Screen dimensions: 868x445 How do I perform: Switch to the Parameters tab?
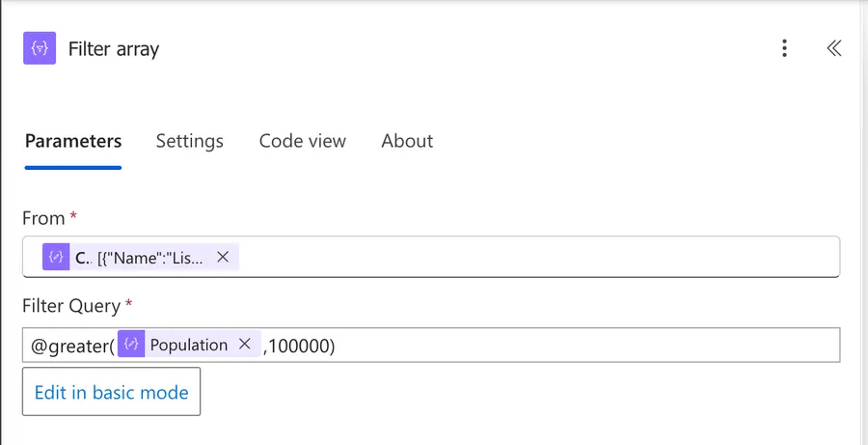(73, 141)
